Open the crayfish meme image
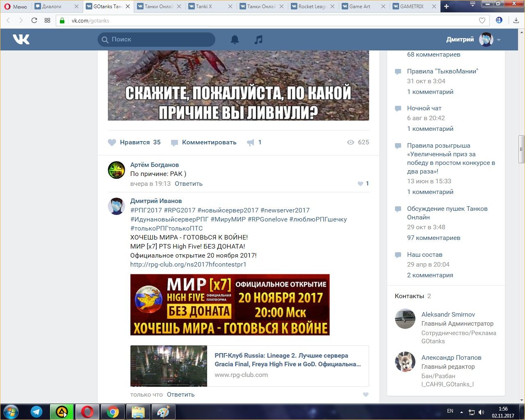Screen dimensions: 525x420 (238, 85)
